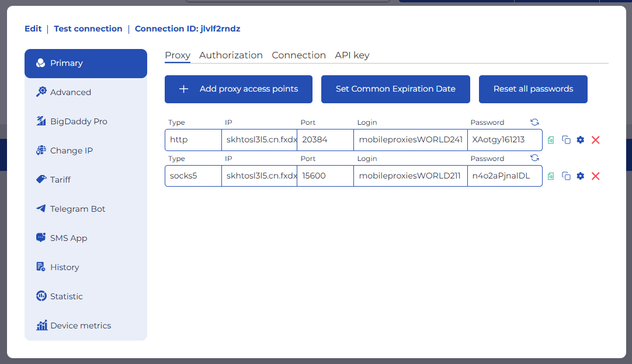Regenerate the socks5 proxy password

534,158
